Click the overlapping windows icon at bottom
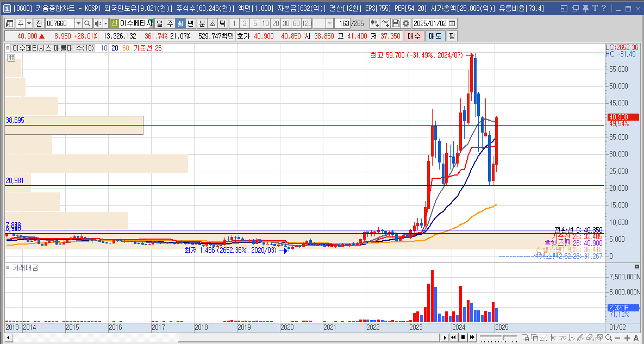Viewport: 644px width, 344px height. 534,338
